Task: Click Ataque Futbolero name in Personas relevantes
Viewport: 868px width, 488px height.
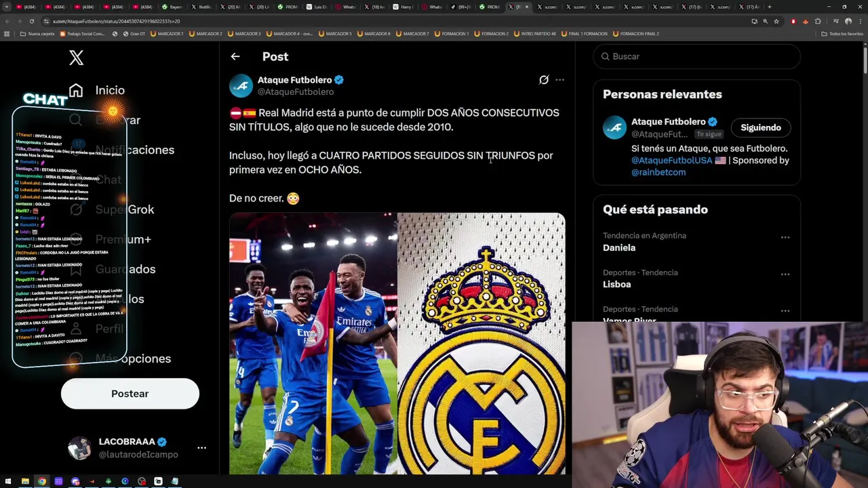Action: pyautogui.click(x=669, y=122)
